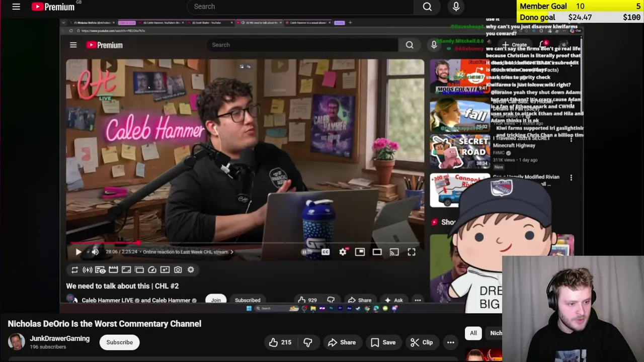Open hamburger menu in the recorded browser

point(73,45)
